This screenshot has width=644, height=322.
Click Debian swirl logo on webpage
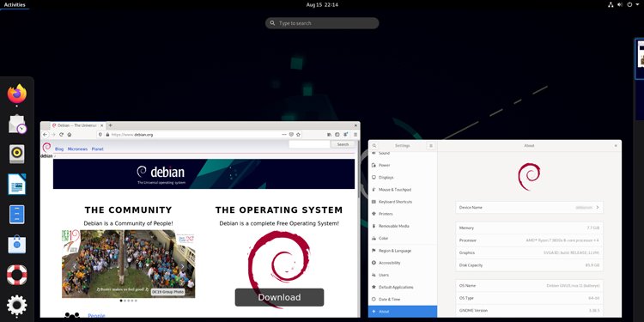pyautogui.click(x=46, y=148)
